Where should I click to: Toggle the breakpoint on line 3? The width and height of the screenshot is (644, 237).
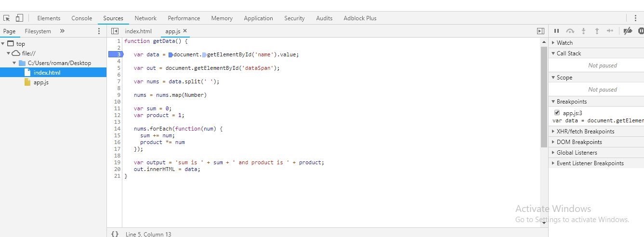click(116, 54)
